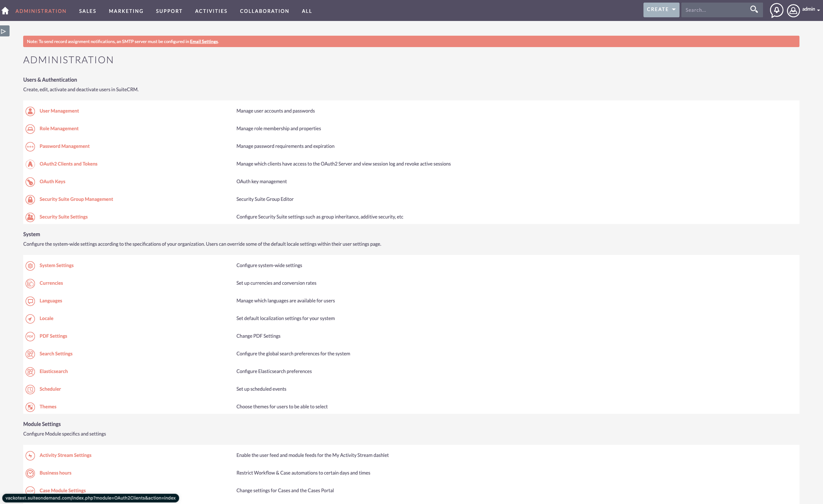Focus the Search input field
Viewport: 823px width, 504px height.
[x=716, y=10]
